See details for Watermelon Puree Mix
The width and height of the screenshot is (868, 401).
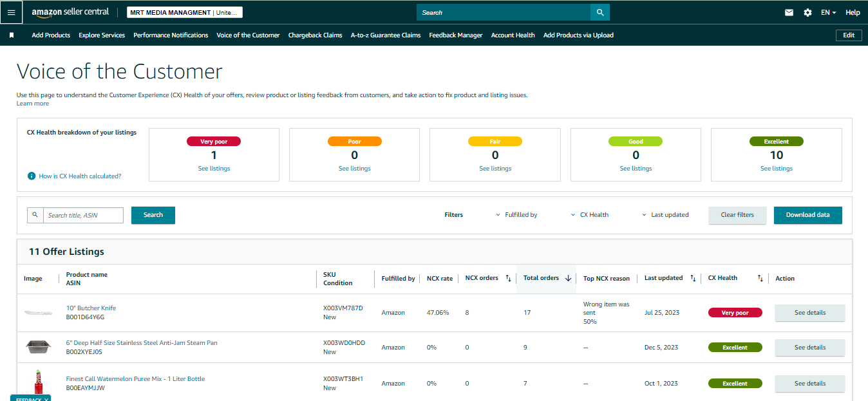[x=809, y=384]
